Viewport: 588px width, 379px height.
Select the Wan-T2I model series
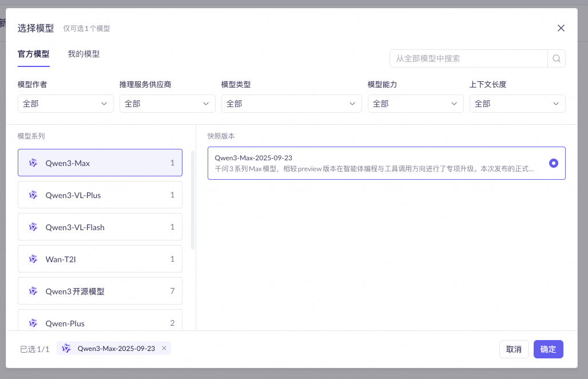click(100, 259)
